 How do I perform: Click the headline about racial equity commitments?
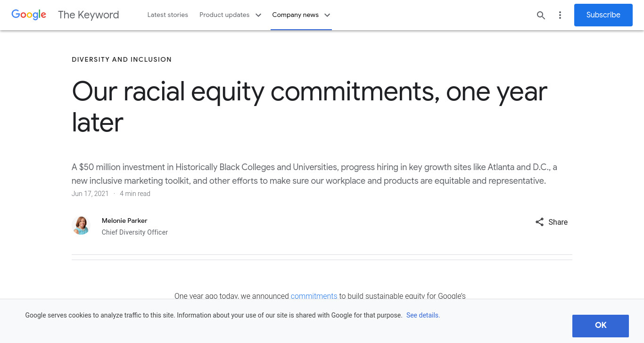(309, 107)
